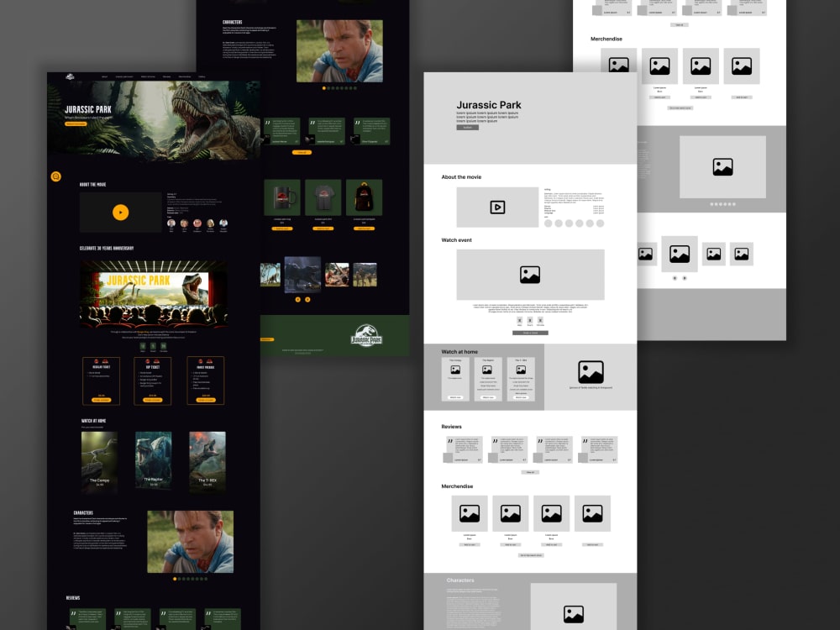The height and width of the screenshot is (630, 840).
Task: Click the Watch event image placeholder icon
Action: (530, 275)
